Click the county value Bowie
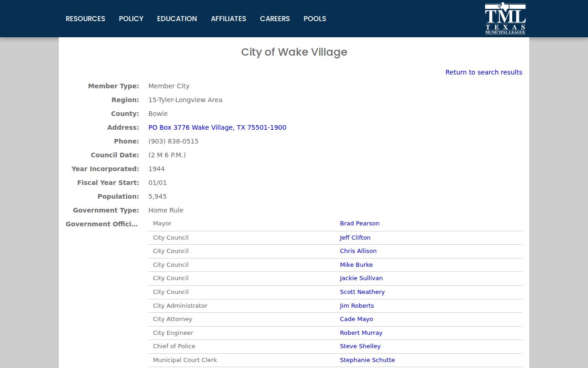 (x=158, y=114)
